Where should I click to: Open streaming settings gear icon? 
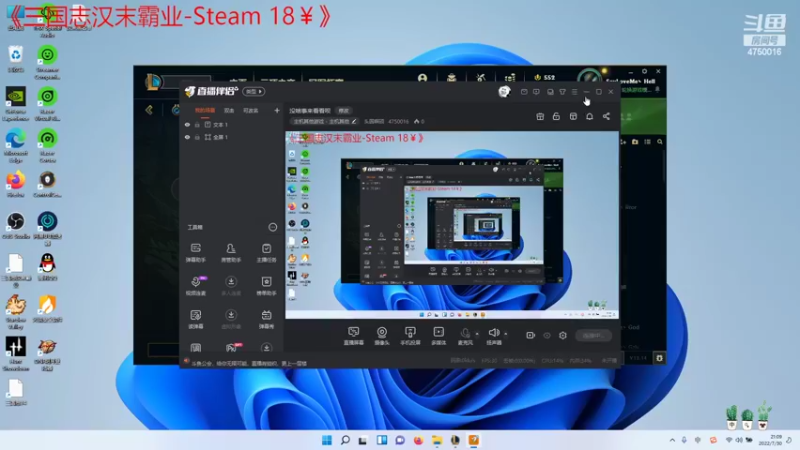(563, 335)
